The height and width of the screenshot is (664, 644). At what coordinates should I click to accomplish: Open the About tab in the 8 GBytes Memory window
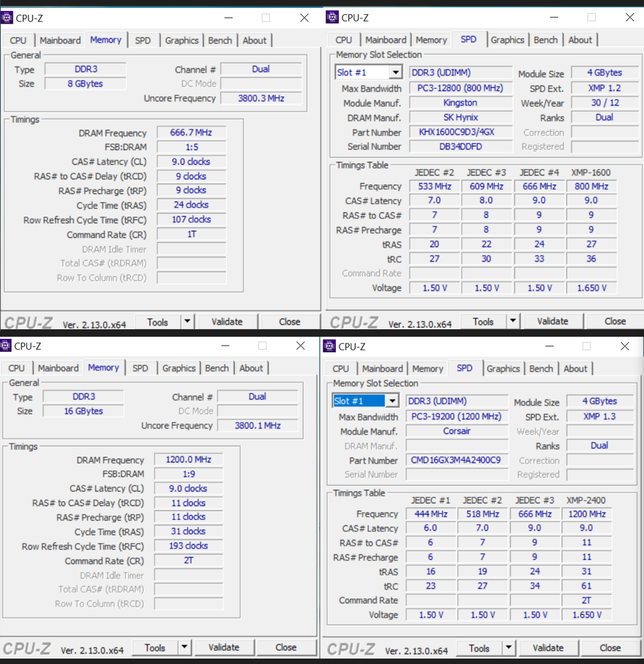point(254,41)
